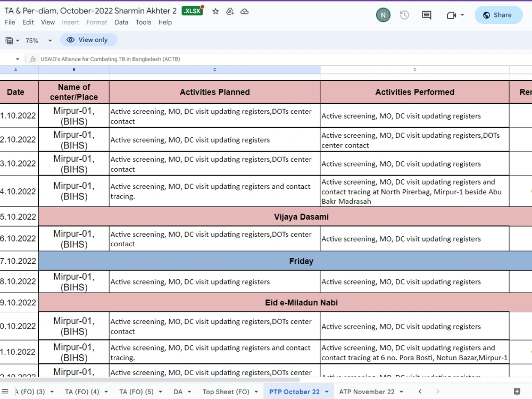Open the comments panel icon

pos(427,15)
